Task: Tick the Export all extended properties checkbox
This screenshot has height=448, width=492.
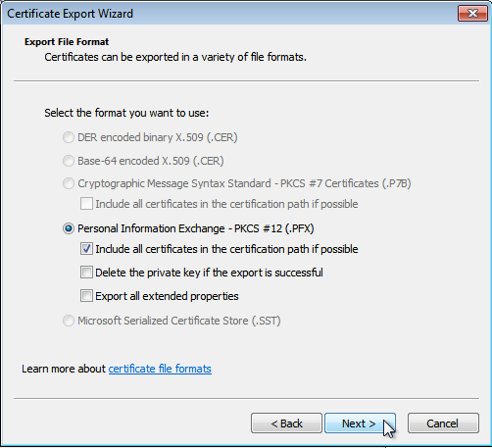Action: 86,296
